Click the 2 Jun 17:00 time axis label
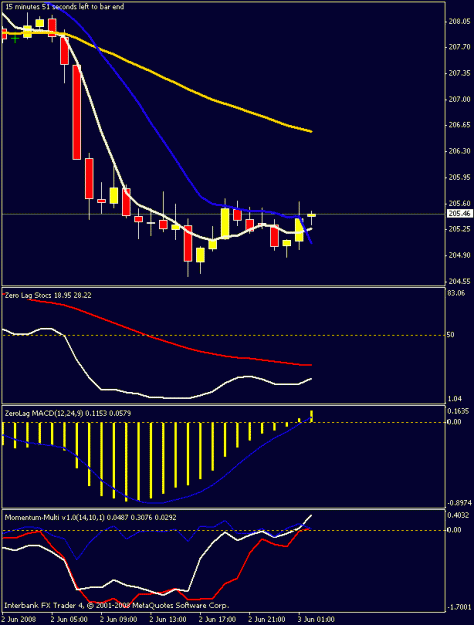The height and width of the screenshot is (625, 474). pos(217,619)
